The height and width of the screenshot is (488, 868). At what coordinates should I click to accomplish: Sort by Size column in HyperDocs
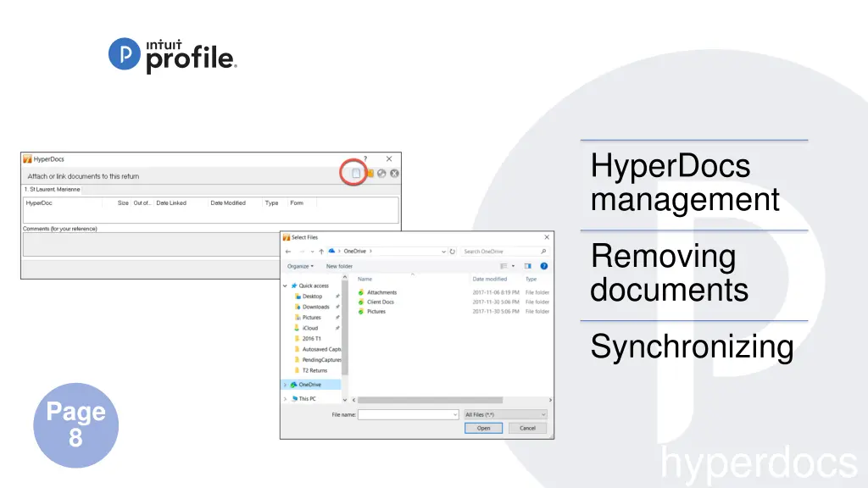pyautogui.click(x=123, y=203)
